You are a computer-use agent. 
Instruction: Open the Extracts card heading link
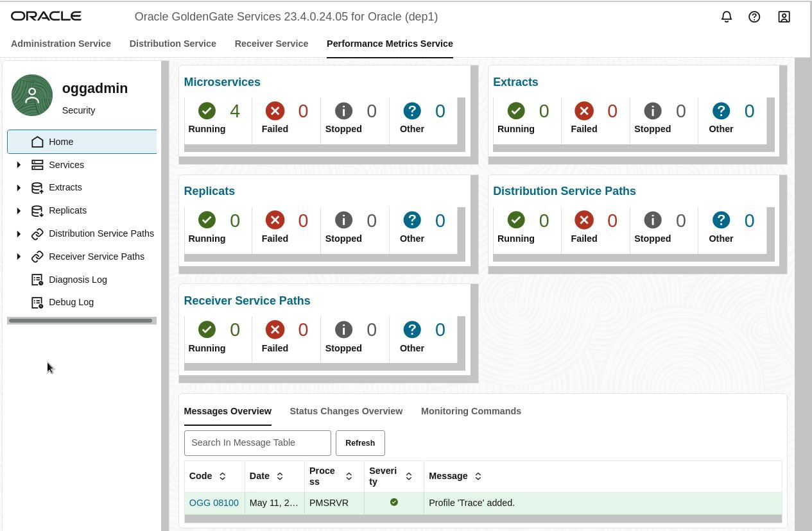[515, 82]
